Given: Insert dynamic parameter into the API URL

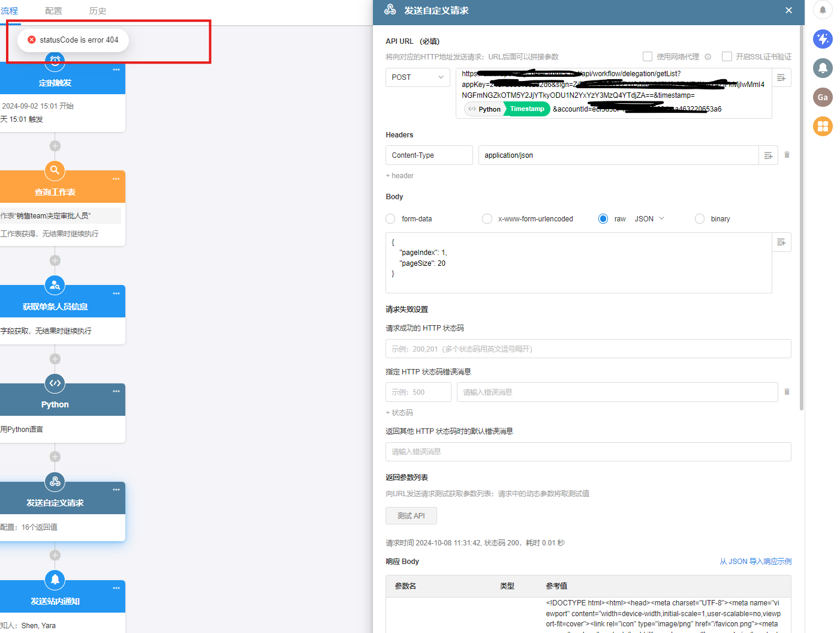Looking at the screenshot, I should pos(781,77).
